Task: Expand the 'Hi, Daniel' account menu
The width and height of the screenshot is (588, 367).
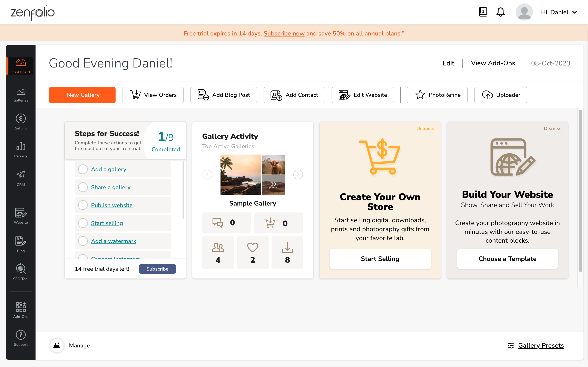Action: (559, 12)
